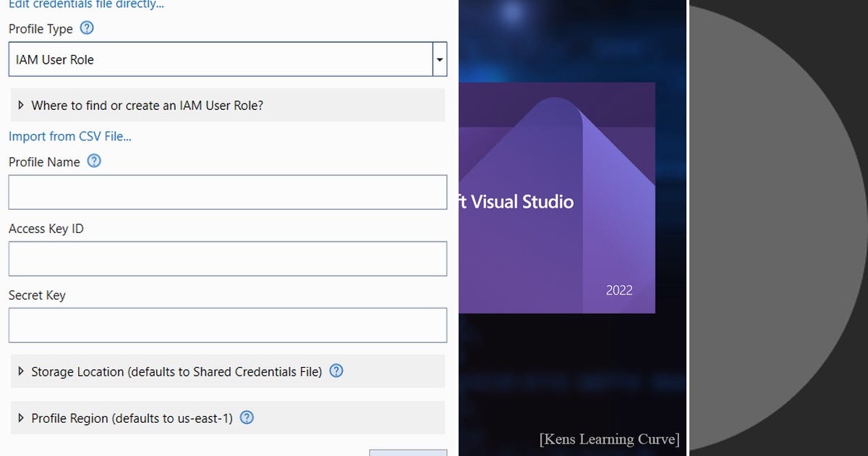Click the button at the bottom of the form
The width and height of the screenshot is (868, 456).
407,453
